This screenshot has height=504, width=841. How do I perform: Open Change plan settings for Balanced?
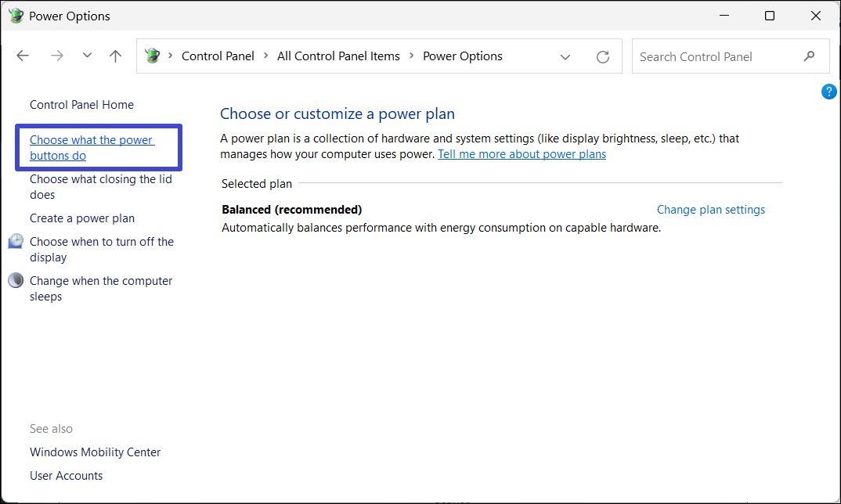pos(711,210)
